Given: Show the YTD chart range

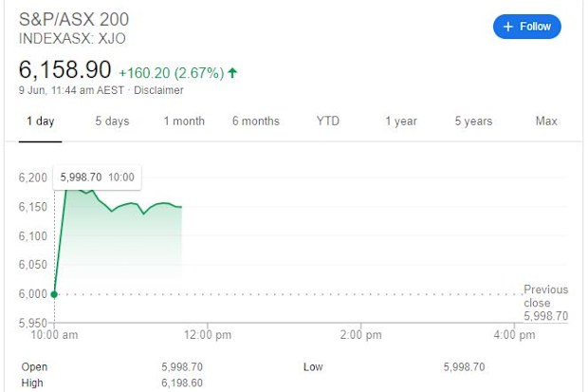Looking at the screenshot, I should pyautogui.click(x=328, y=121).
